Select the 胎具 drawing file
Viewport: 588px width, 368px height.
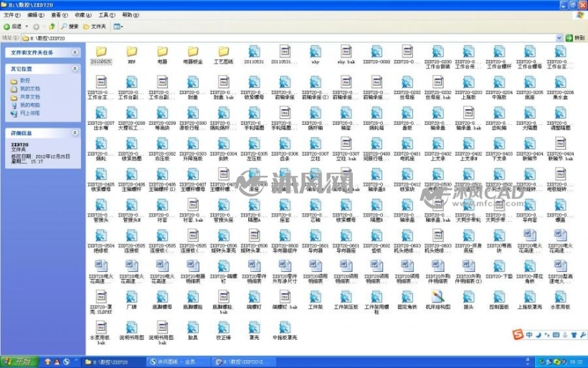tap(193, 331)
